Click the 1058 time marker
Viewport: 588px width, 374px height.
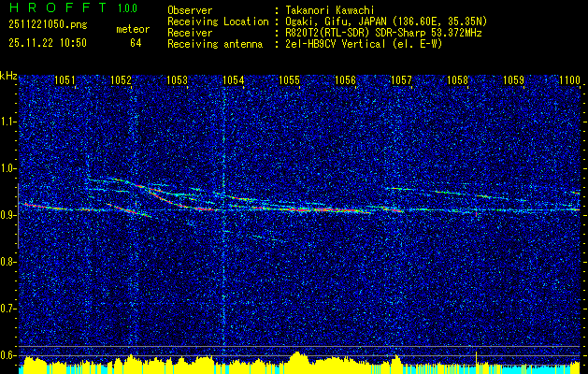pyautogui.click(x=458, y=79)
